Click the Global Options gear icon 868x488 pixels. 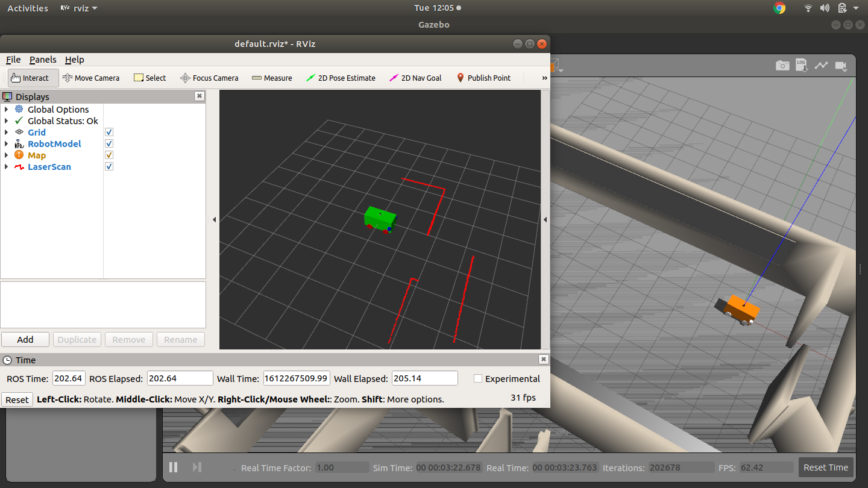19,109
